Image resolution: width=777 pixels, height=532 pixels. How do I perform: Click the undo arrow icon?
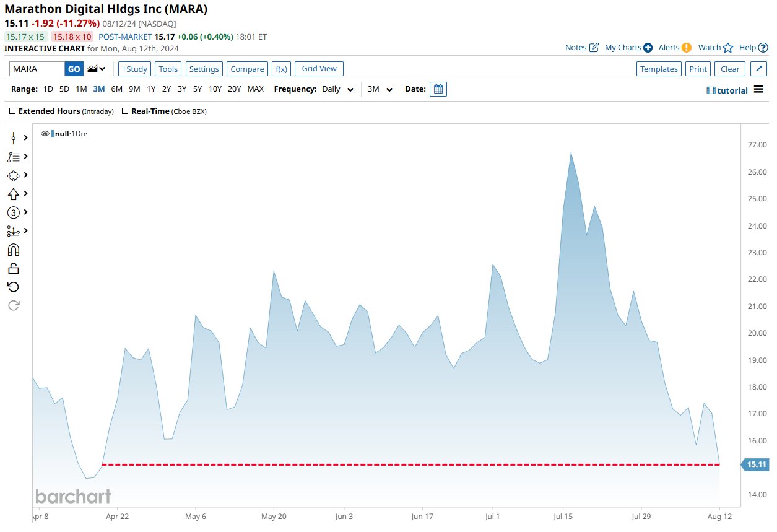pyautogui.click(x=14, y=287)
